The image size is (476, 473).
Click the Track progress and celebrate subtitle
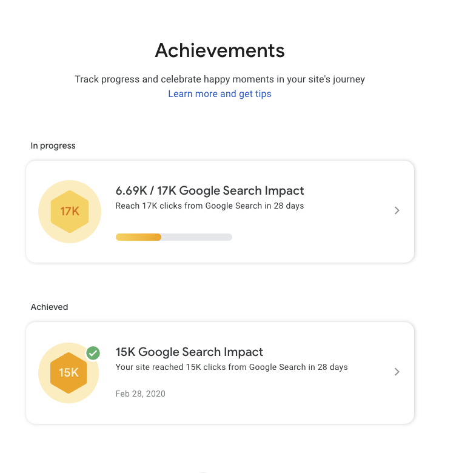coord(220,79)
